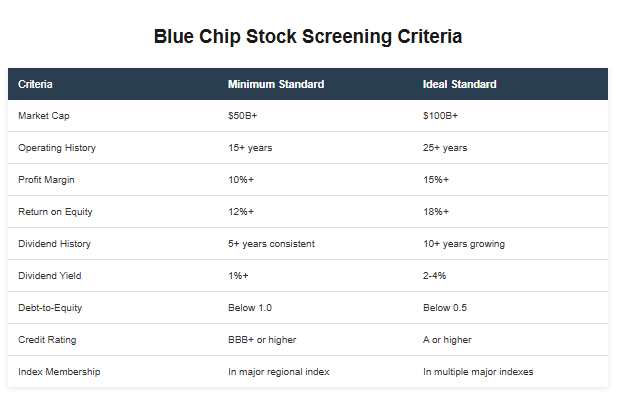Select the Market Cap row label
Screen dimensions: 618x414
(x=44, y=116)
